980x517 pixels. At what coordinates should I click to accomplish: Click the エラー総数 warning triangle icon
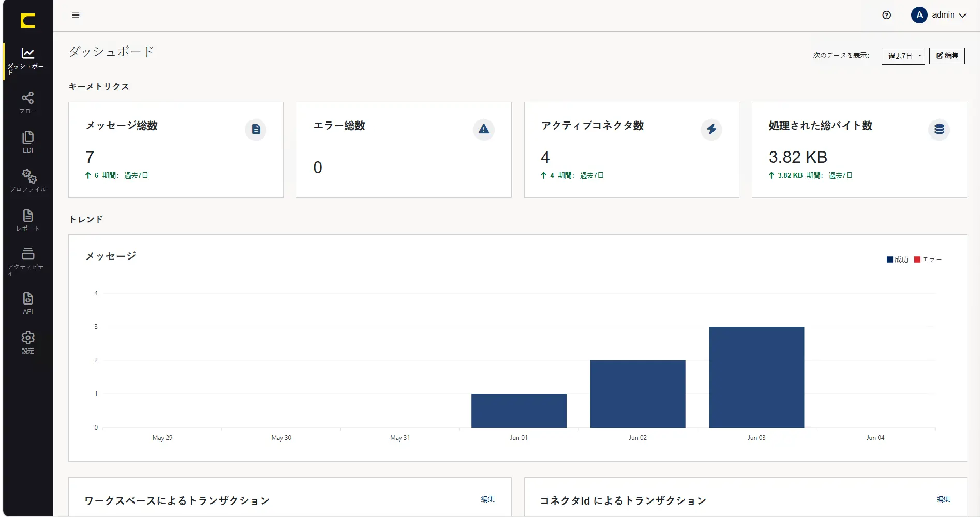coord(484,129)
